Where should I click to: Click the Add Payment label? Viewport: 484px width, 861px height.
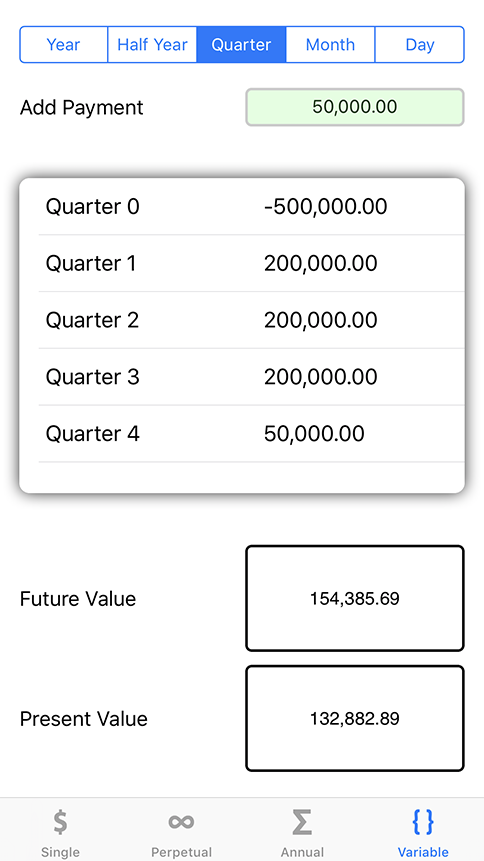(81, 108)
